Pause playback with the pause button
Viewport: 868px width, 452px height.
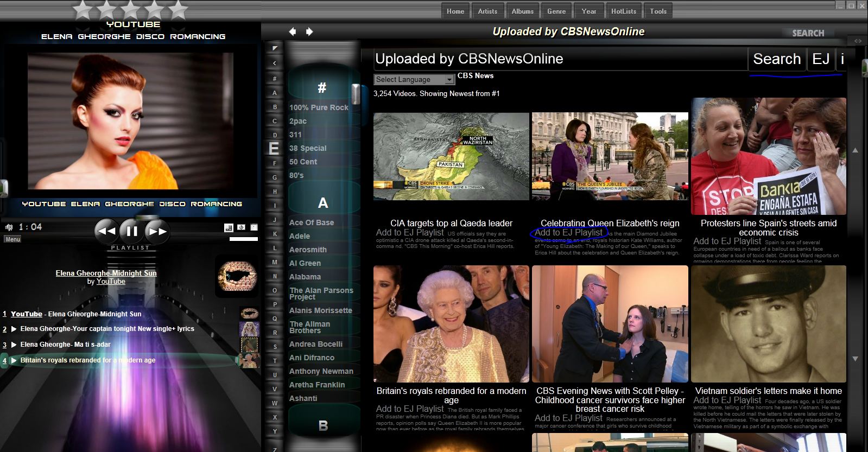[x=132, y=231]
